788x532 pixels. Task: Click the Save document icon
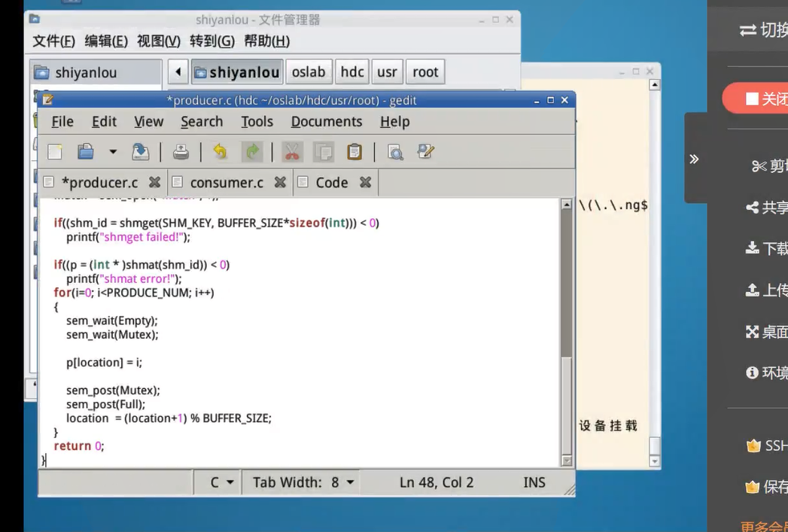141,152
